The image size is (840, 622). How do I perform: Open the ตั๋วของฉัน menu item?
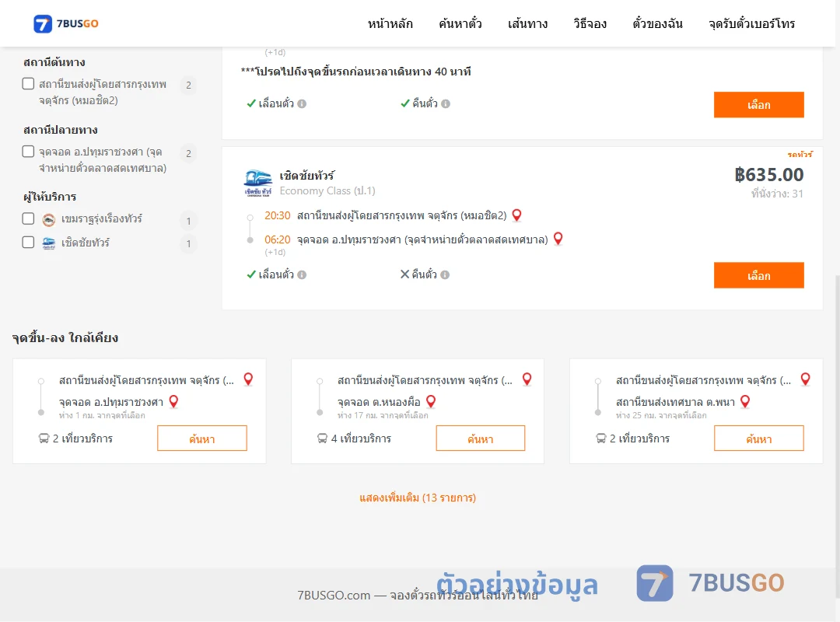[x=657, y=23]
